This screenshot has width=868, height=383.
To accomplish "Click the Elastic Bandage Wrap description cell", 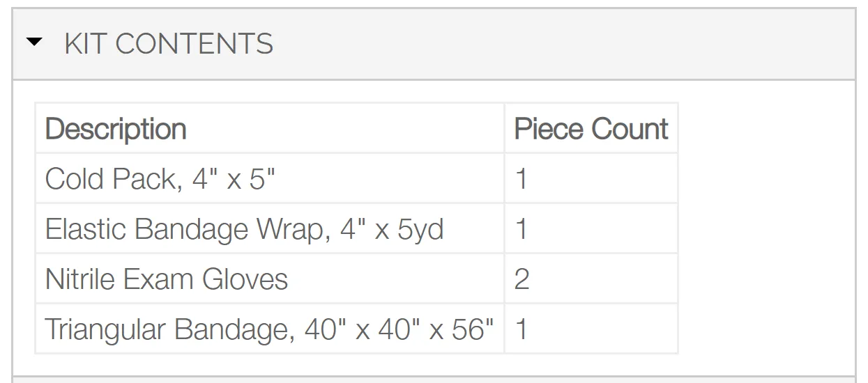I will pos(270,229).
